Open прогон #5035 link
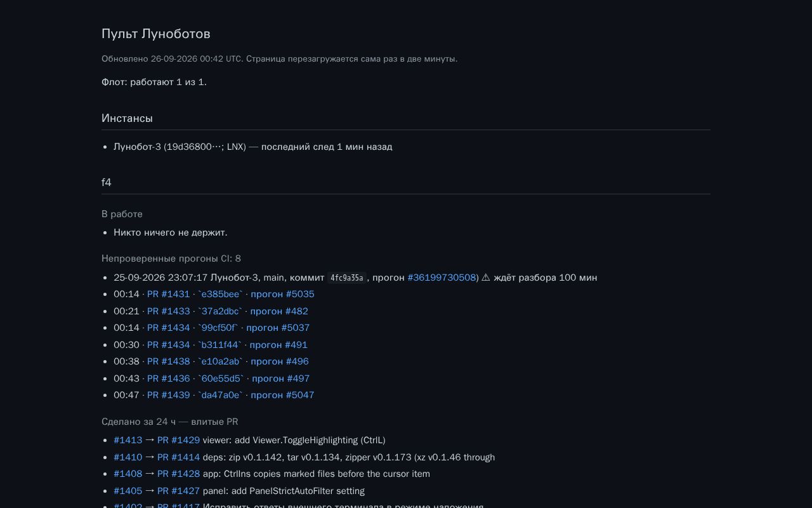Viewport: 812px width, 508px height. point(282,294)
